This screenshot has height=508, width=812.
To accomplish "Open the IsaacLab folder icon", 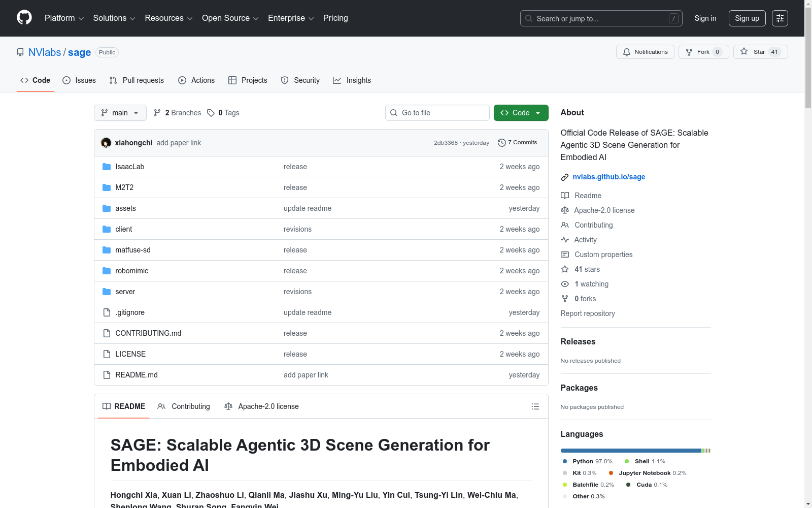I will 107,167.
